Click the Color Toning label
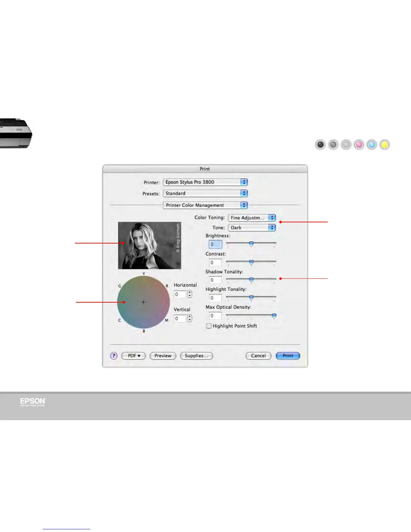The width and height of the screenshot is (411, 532). click(x=210, y=218)
